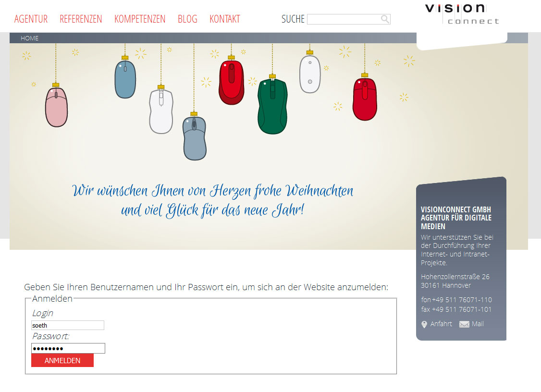
Task: Click the Passwort input field
Action: pos(68,348)
